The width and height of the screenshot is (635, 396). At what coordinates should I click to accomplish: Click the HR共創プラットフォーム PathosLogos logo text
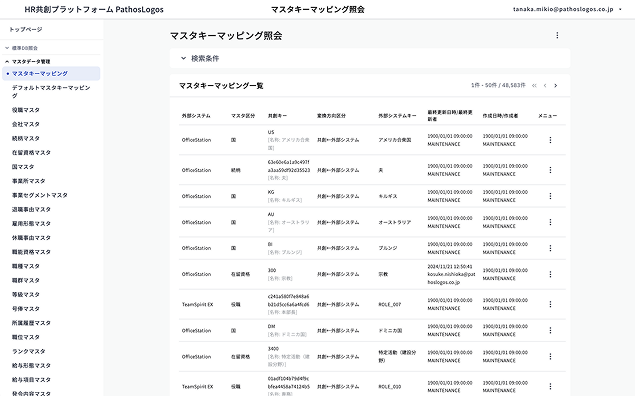pos(94,9)
